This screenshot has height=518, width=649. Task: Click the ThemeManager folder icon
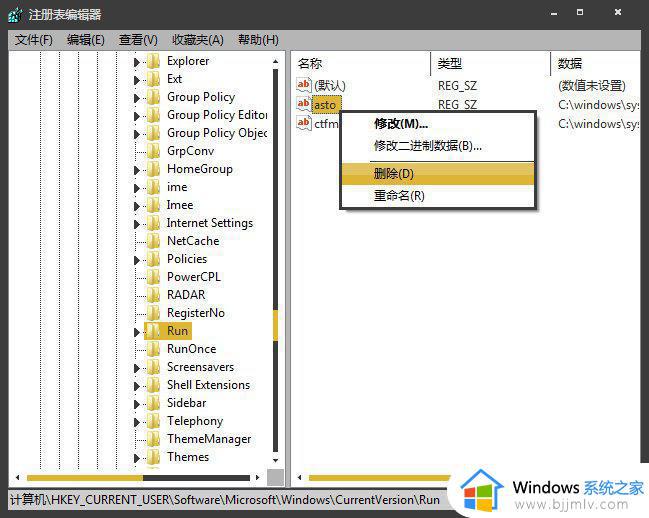coord(154,439)
